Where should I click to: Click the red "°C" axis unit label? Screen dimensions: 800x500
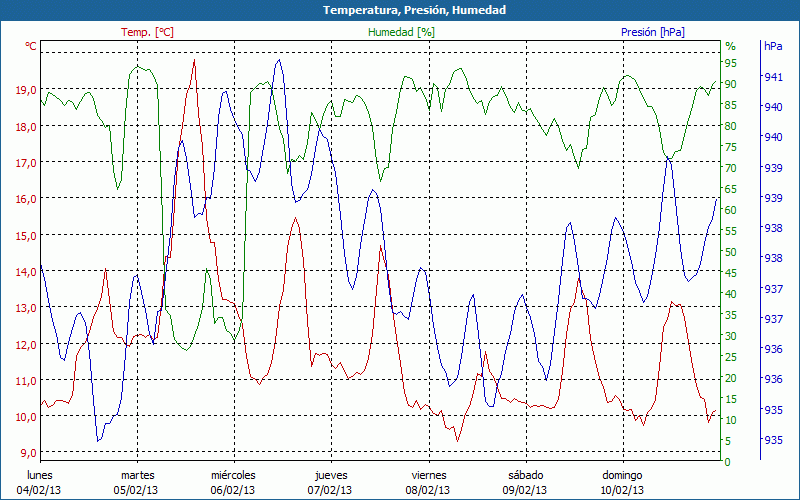pyautogui.click(x=30, y=46)
